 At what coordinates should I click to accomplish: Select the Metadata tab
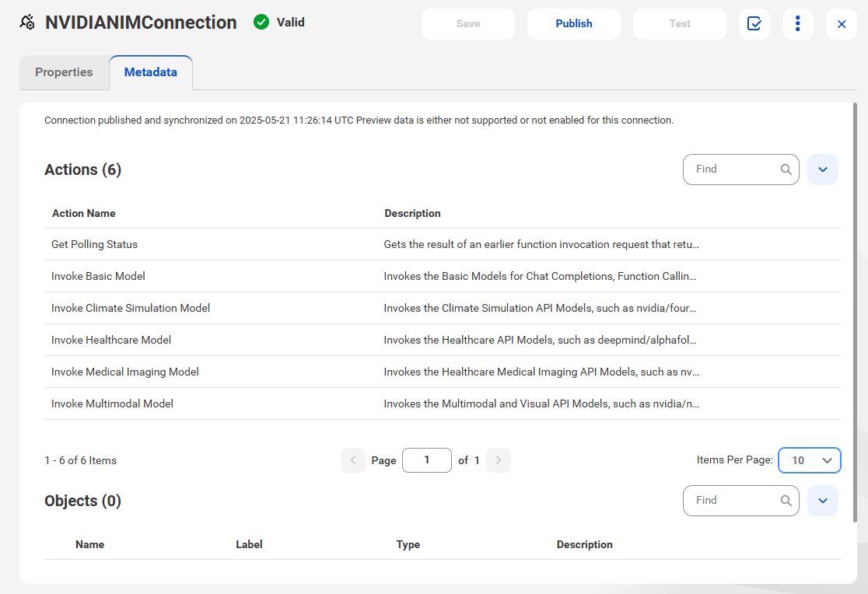151,72
